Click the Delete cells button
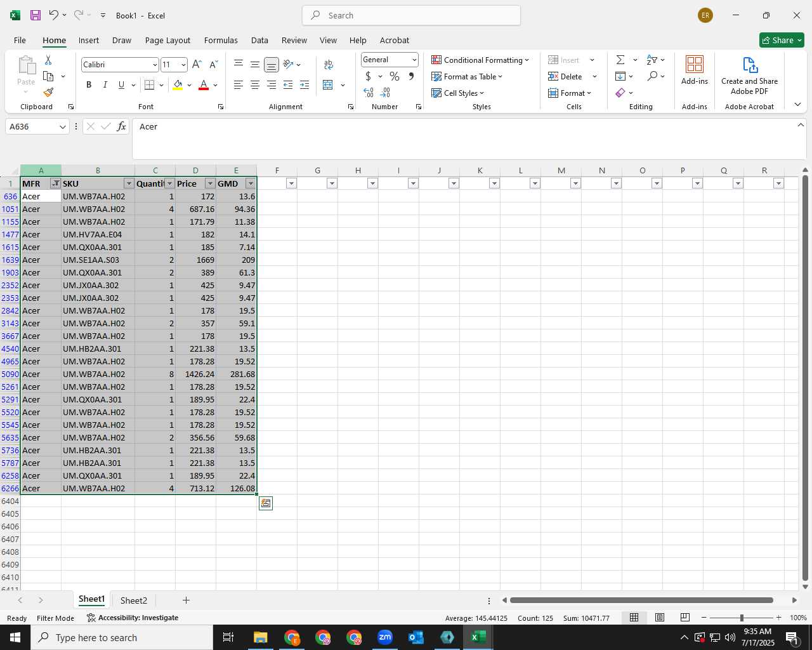 pyautogui.click(x=566, y=76)
